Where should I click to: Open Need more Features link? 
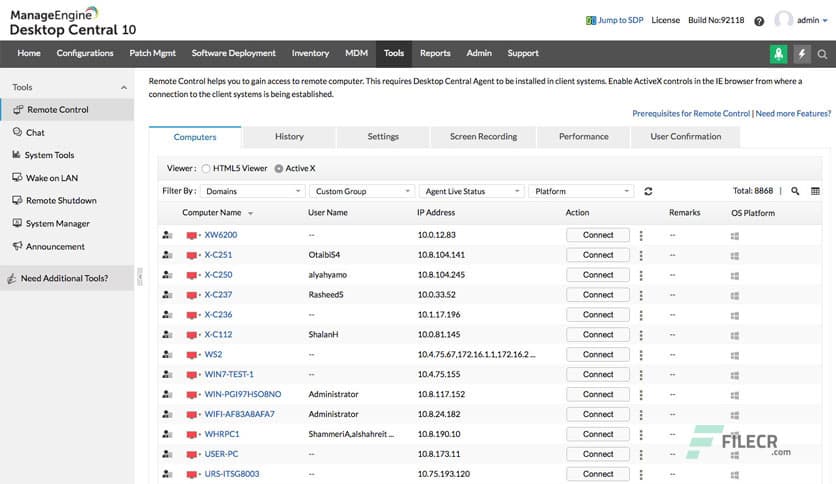point(793,114)
